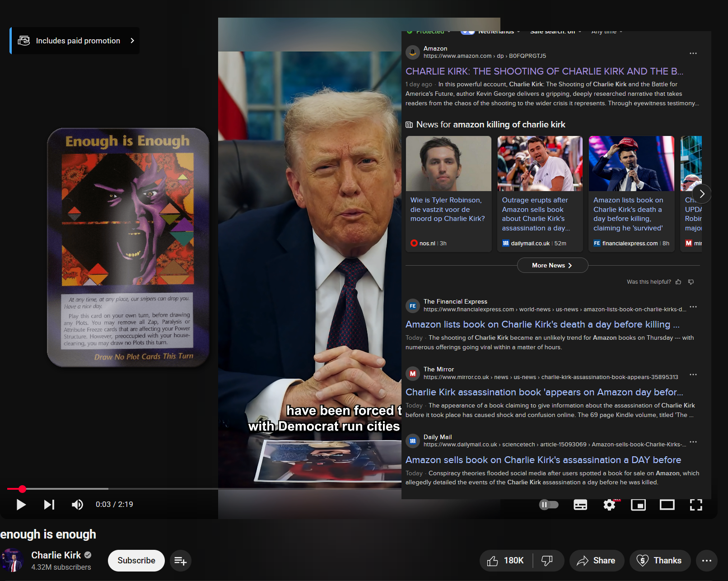Click the financialexpress.com URL breadcrumb
Viewport: 728px width, 581px height.
(x=555, y=309)
